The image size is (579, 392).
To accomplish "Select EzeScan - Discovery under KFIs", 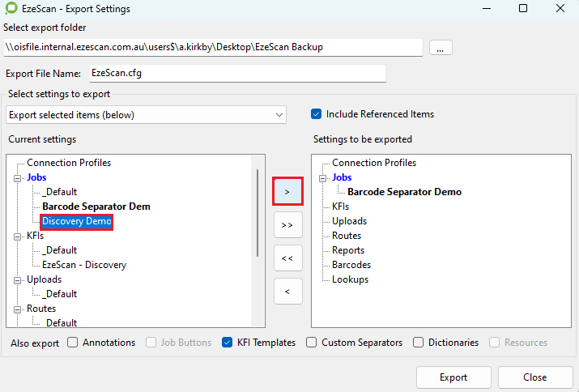I will click(x=84, y=265).
